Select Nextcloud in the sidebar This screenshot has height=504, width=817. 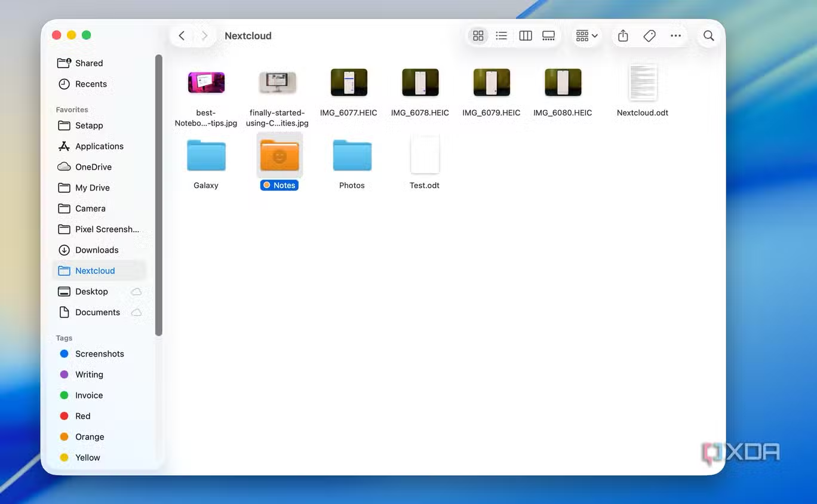(x=99, y=271)
